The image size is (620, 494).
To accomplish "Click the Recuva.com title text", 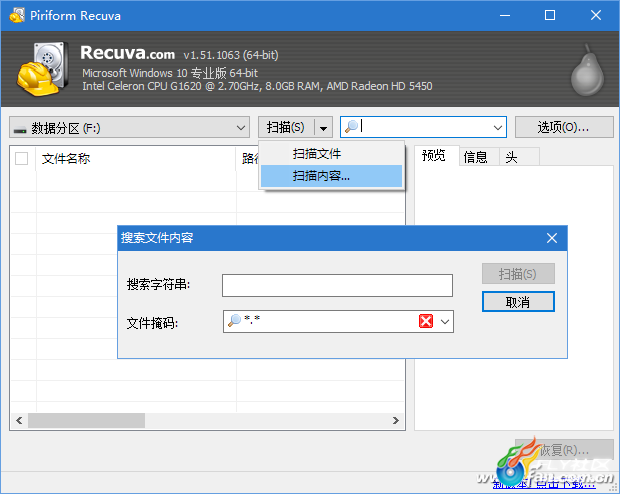I will point(128,53).
